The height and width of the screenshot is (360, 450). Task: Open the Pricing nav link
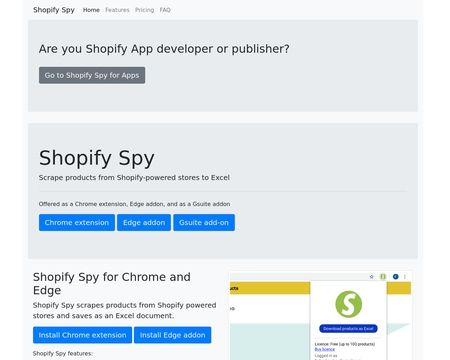pyautogui.click(x=144, y=10)
